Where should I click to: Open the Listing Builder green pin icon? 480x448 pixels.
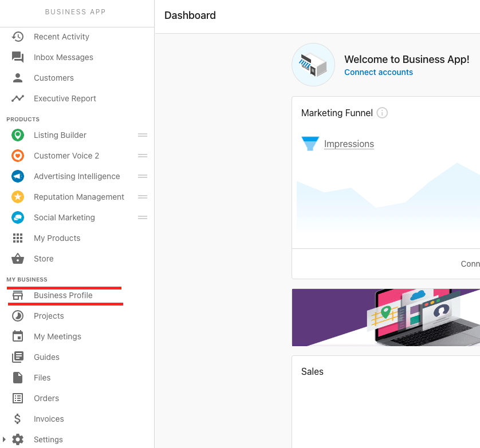tap(18, 135)
